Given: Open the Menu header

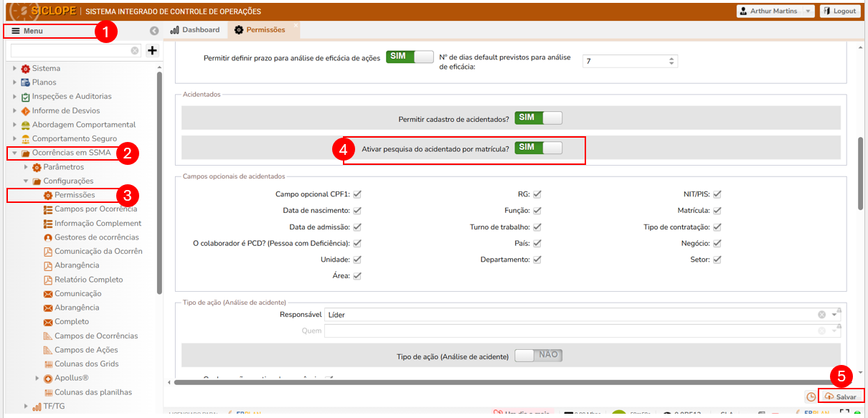Looking at the screenshot, I should (49, 31).
